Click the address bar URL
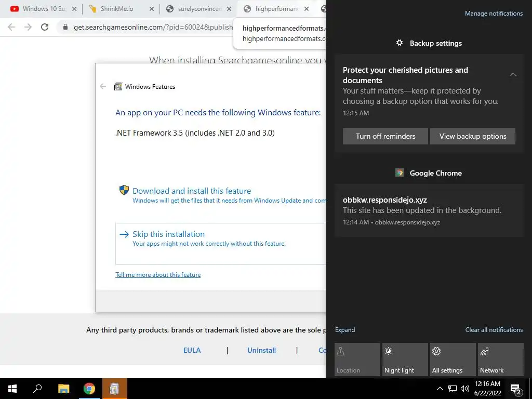Viewport: 532px width, 399px height. 153,27
